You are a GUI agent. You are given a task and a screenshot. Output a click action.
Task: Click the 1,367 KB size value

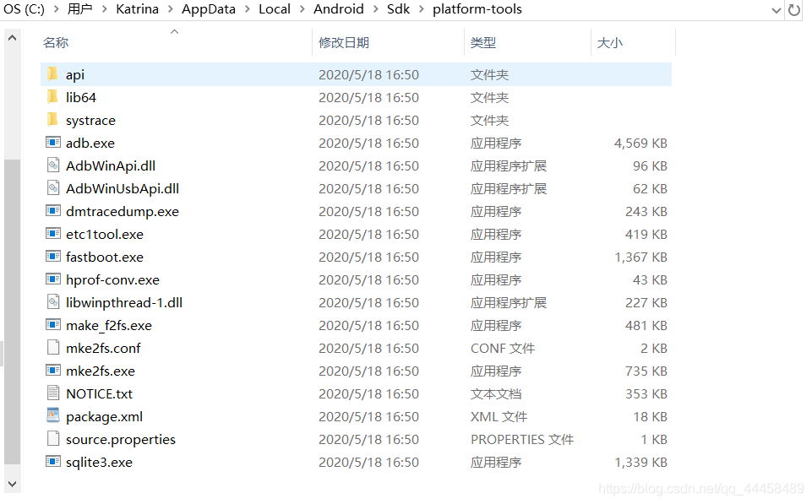(x=640, y=257)
